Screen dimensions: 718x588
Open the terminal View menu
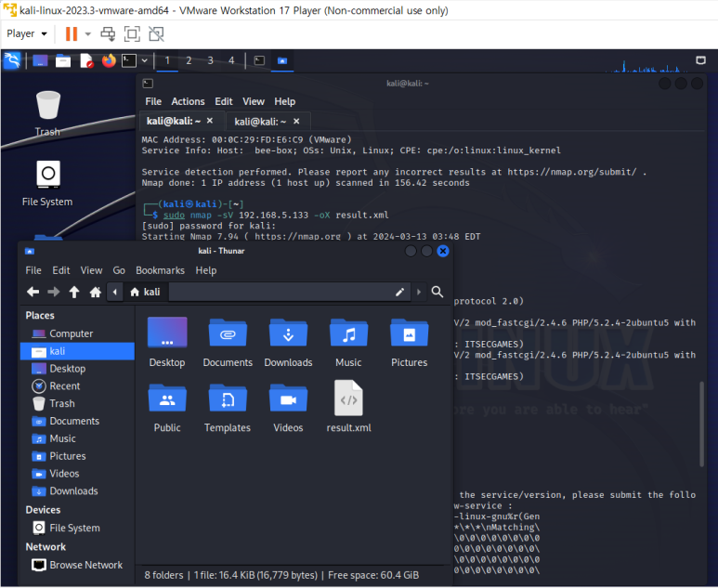point(254,101)
